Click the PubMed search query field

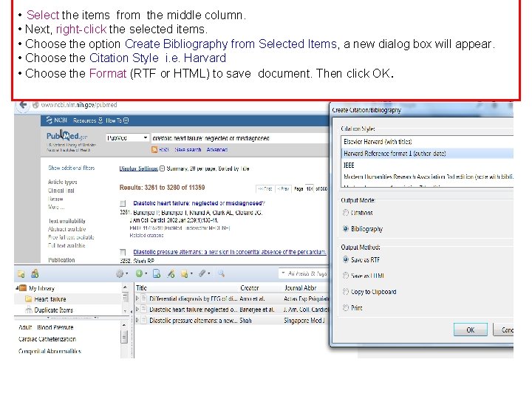239,138
